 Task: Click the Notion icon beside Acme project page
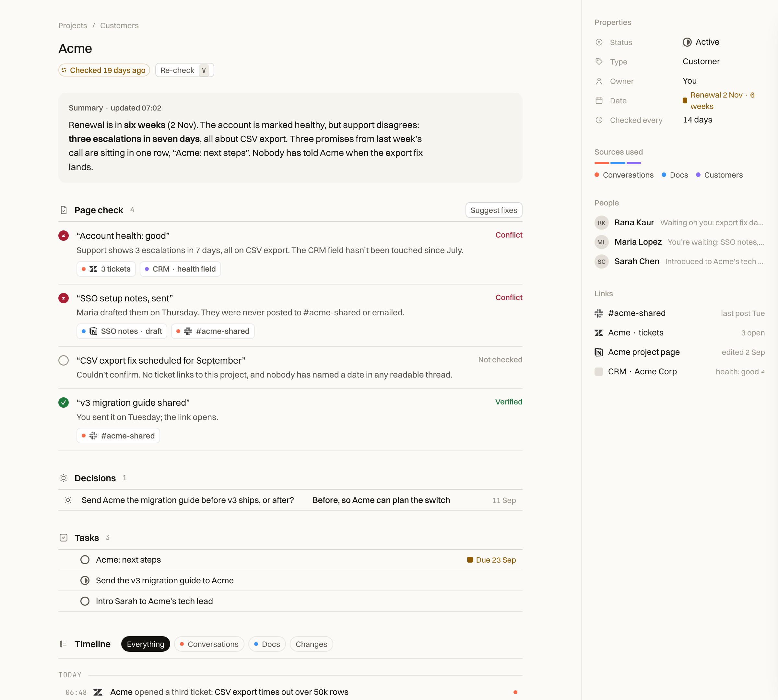(x=599, y=352)
